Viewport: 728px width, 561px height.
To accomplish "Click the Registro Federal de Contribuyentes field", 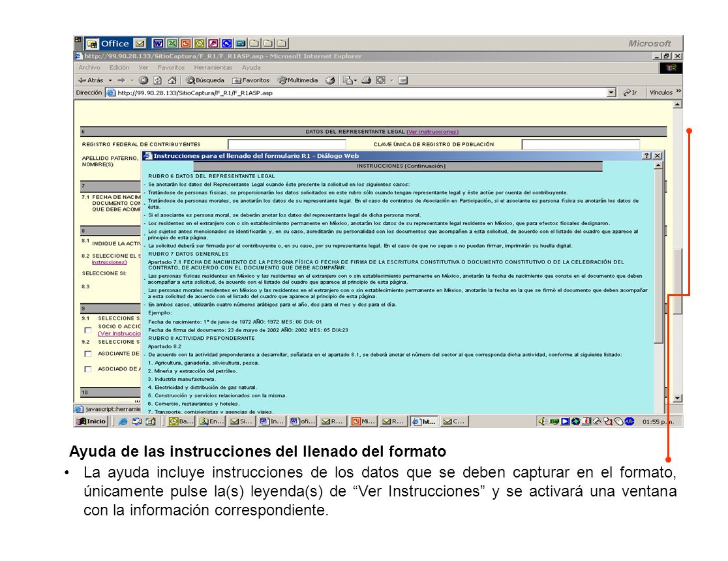I will point(286,144).
